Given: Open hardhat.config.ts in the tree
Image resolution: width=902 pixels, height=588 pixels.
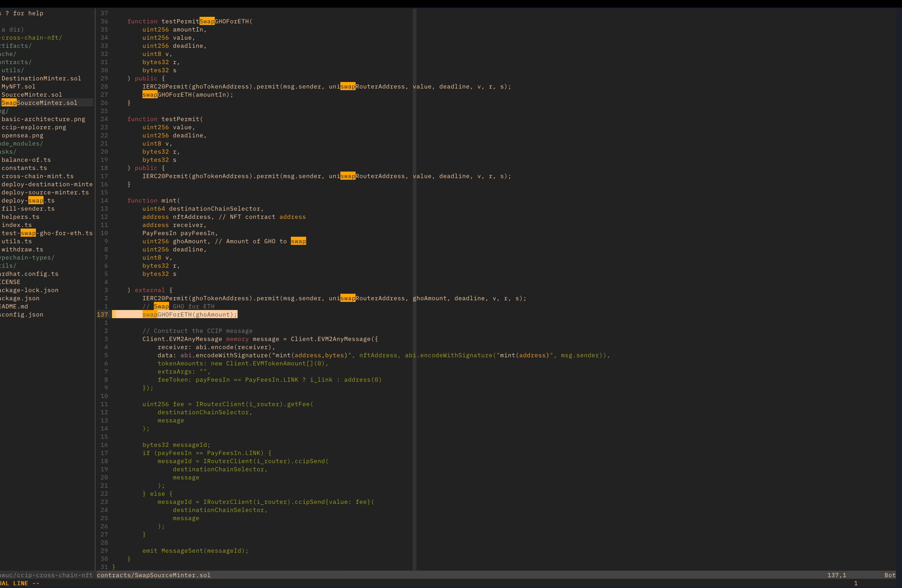Looking at the screenshot, I should 29,274.
